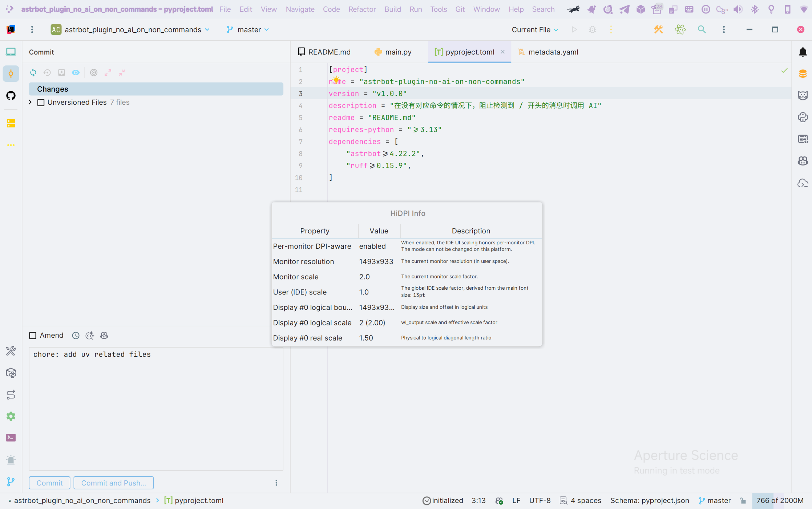Enable the Amend checkbox

click(33, 336)
